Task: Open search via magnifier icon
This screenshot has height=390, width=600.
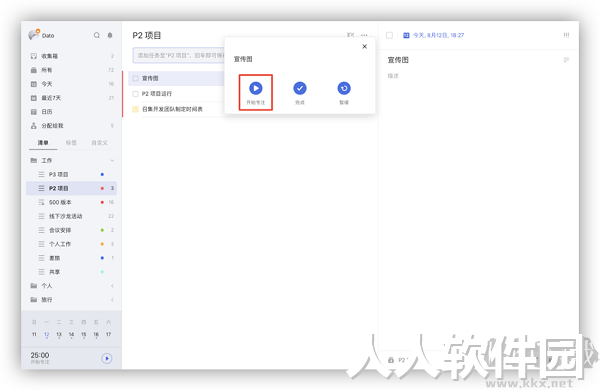Action: (97, 35)
